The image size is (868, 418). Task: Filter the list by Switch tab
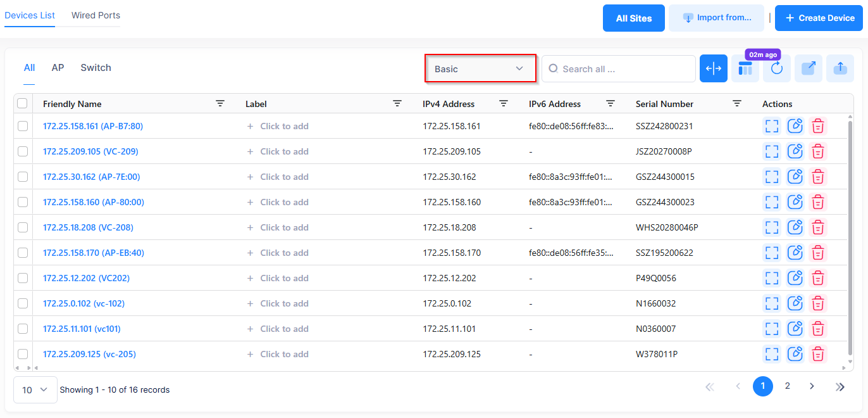coord(96,68)
